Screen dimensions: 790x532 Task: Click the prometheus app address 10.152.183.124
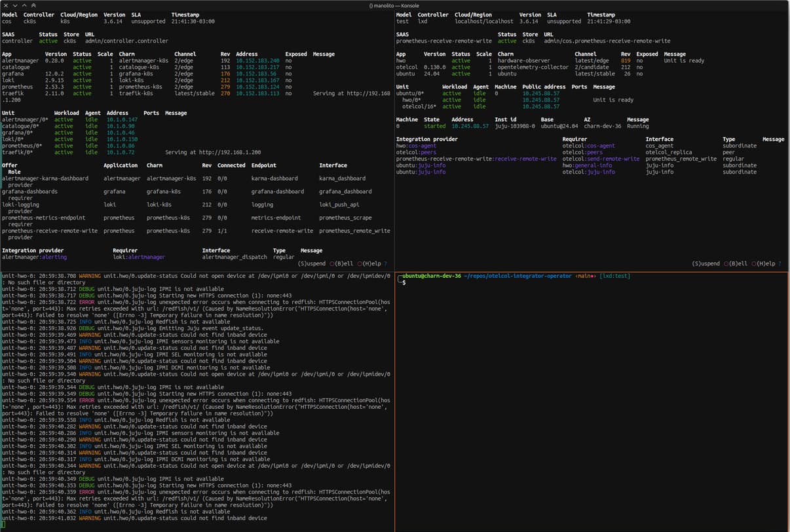click(x=257, y=86)
